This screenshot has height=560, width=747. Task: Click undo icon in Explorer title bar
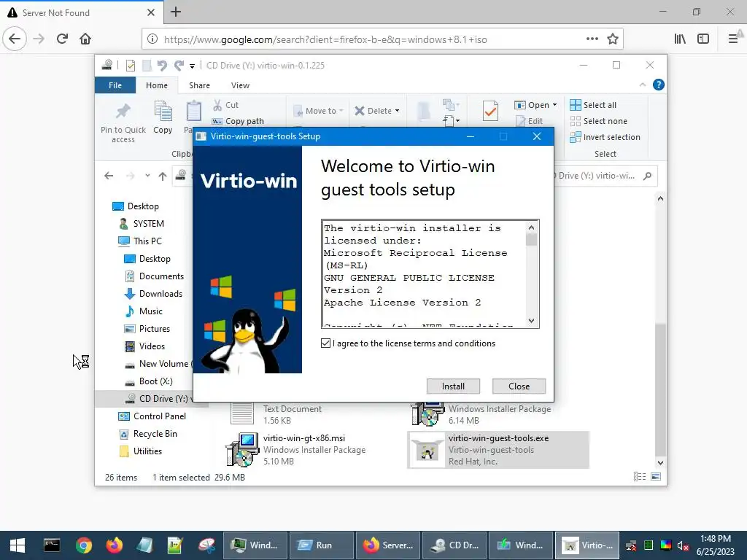pos(162,65)
